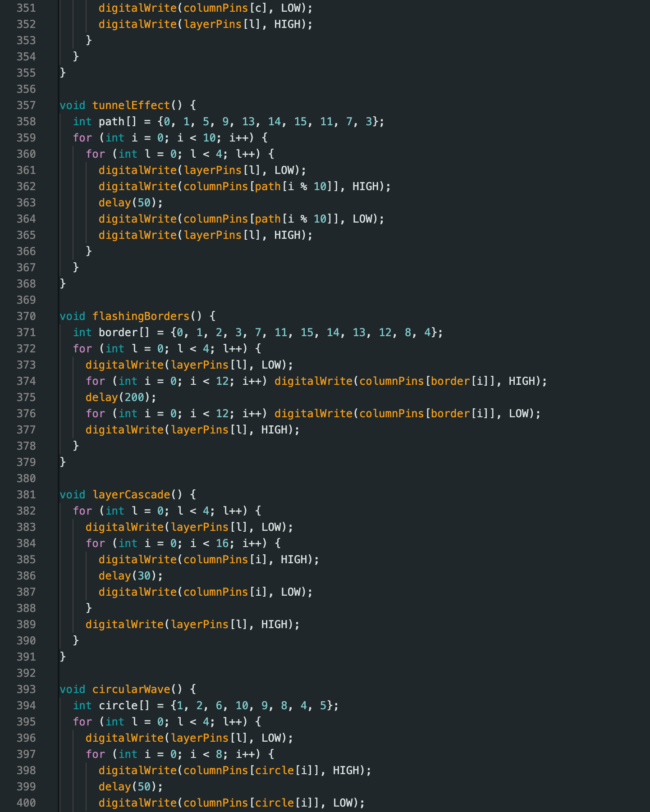The width and height of the screenshot is (650, 812).
Task: Click the for loop on line 382
Action: pyautogui.click(x=167, y=511)
